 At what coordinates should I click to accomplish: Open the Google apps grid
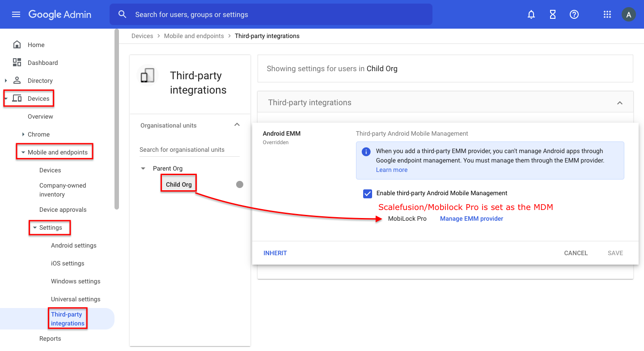tap(607, 14)
